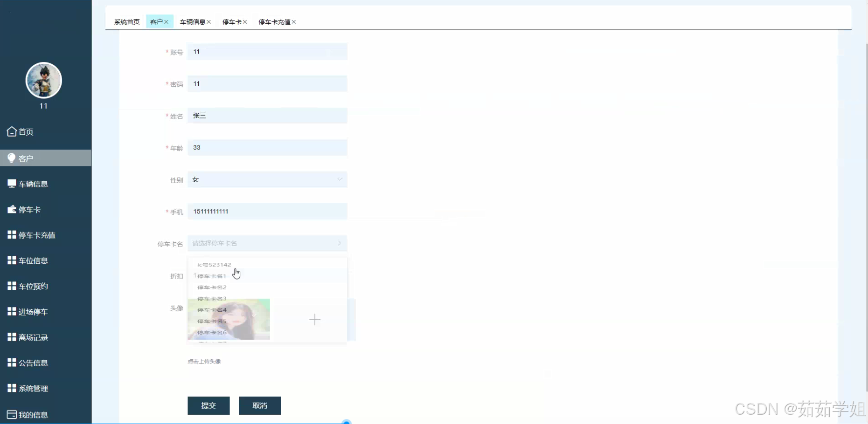Open 停车卡充值 from the sidebar
The image size is (868, 424).
pos(11,235)
